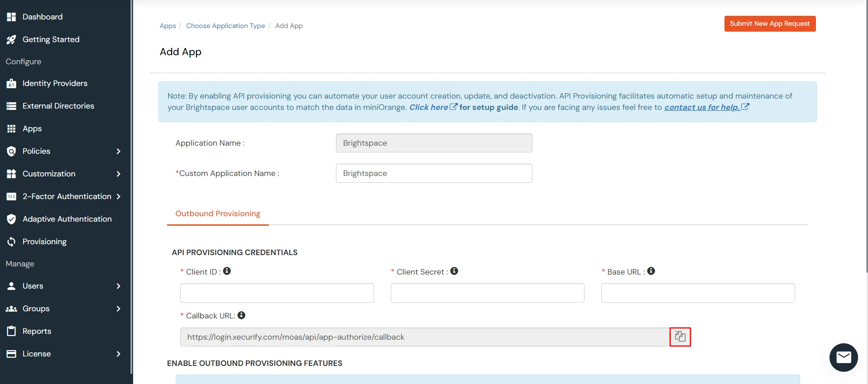Click the Base URL info icon
Screen dimensions: 868x384
pos(651,271)
